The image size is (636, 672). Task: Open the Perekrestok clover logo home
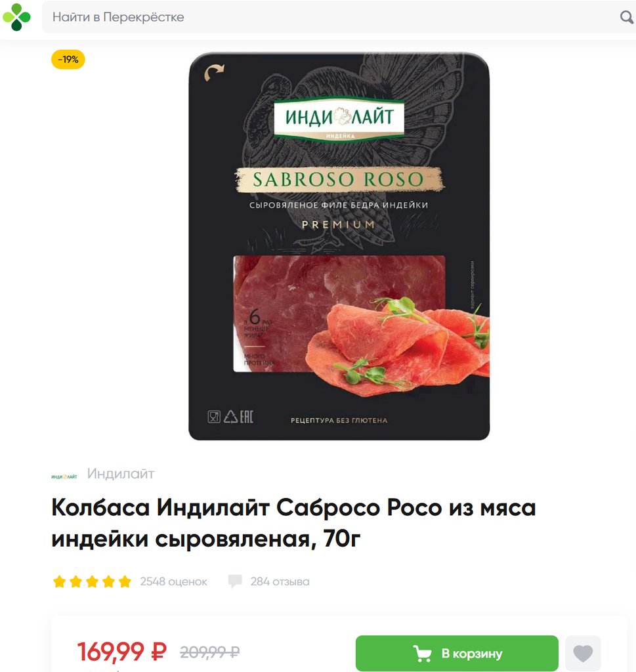[16, 17]
